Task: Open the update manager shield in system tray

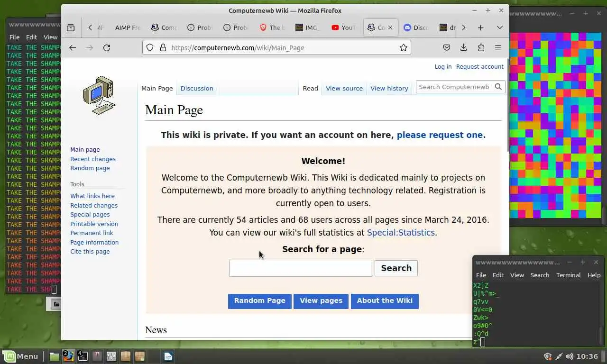Action: [x=548, y=356]
